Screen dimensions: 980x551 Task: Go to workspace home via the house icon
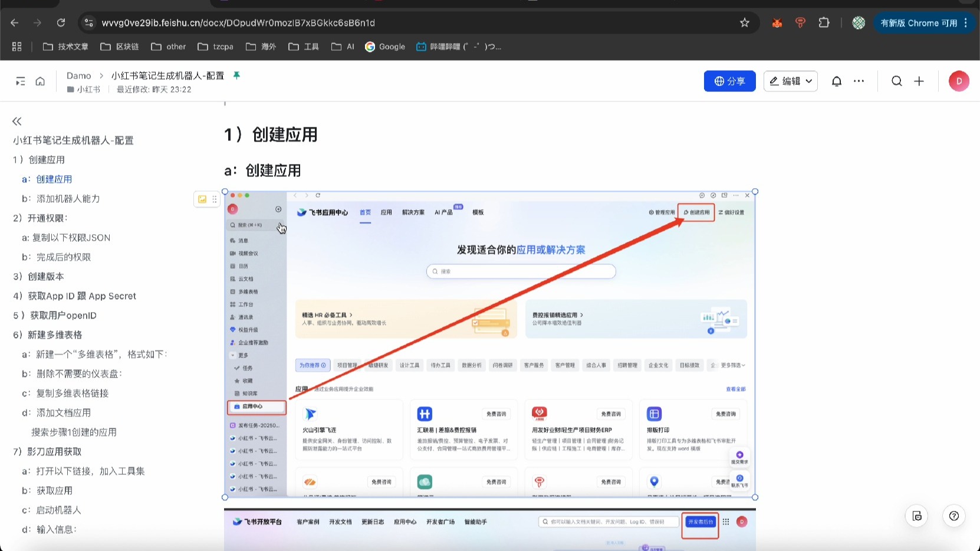(x=40, y=81)
